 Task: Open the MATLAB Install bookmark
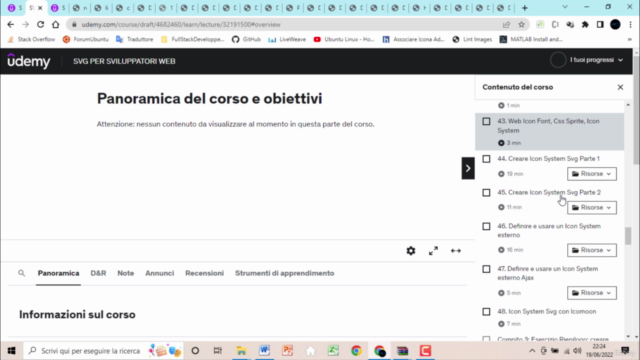pos(531,39)
